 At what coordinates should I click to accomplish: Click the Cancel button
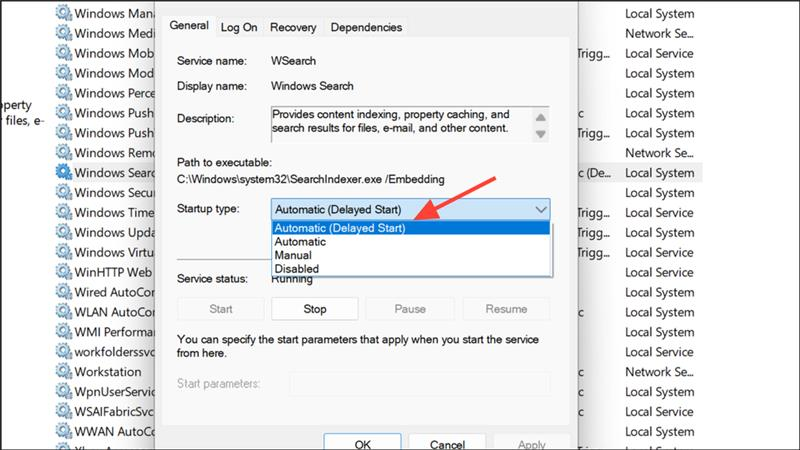[x=447, y=442]
